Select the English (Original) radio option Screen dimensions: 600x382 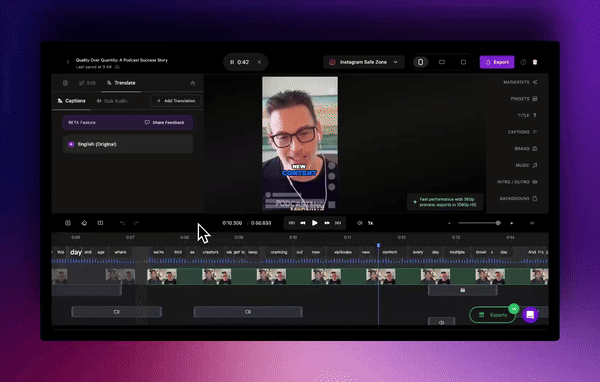[x=71, y=144]
